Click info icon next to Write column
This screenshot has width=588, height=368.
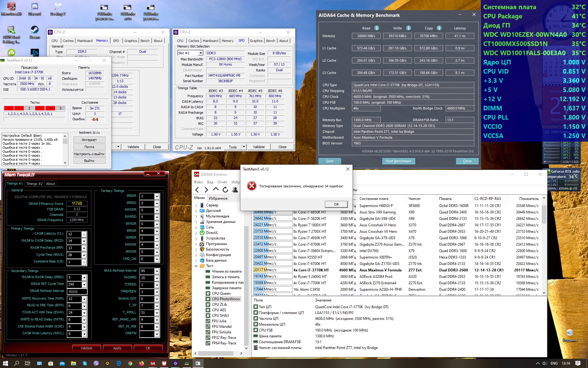pos(408,28)
